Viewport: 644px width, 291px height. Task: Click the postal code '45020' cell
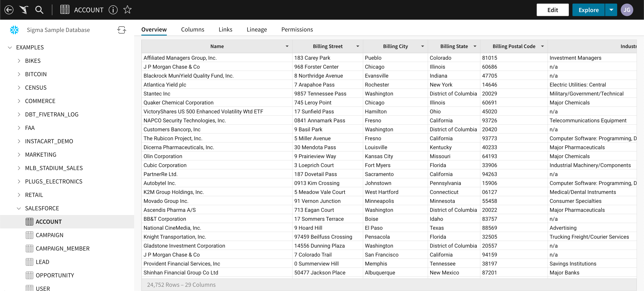(514, 111)
